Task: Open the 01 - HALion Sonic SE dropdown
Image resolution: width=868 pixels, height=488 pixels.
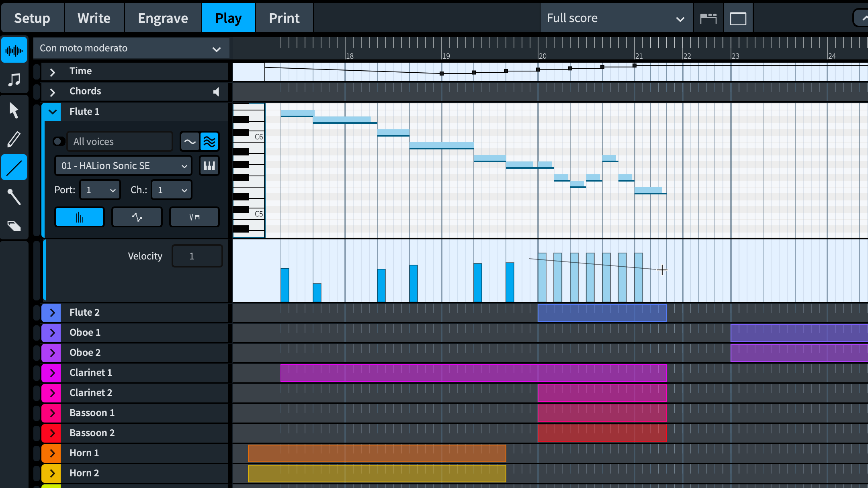Action: click(123, 166)
